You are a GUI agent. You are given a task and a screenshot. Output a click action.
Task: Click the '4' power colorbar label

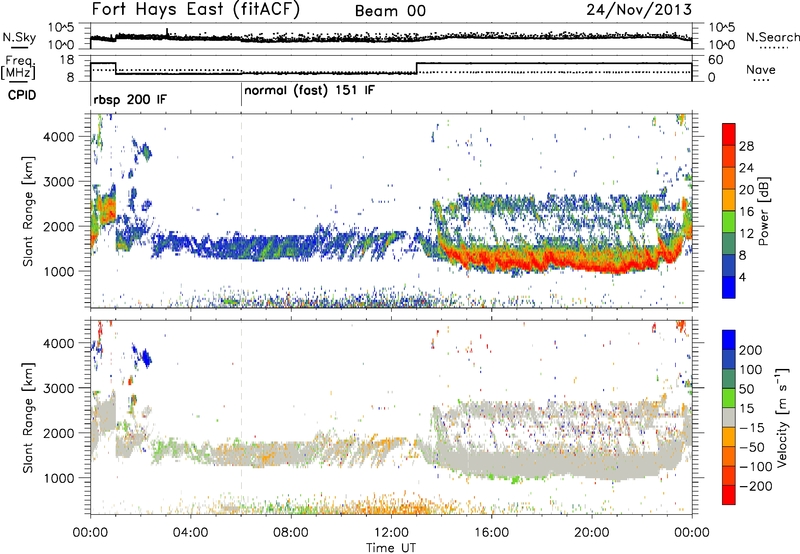(742, 277)
